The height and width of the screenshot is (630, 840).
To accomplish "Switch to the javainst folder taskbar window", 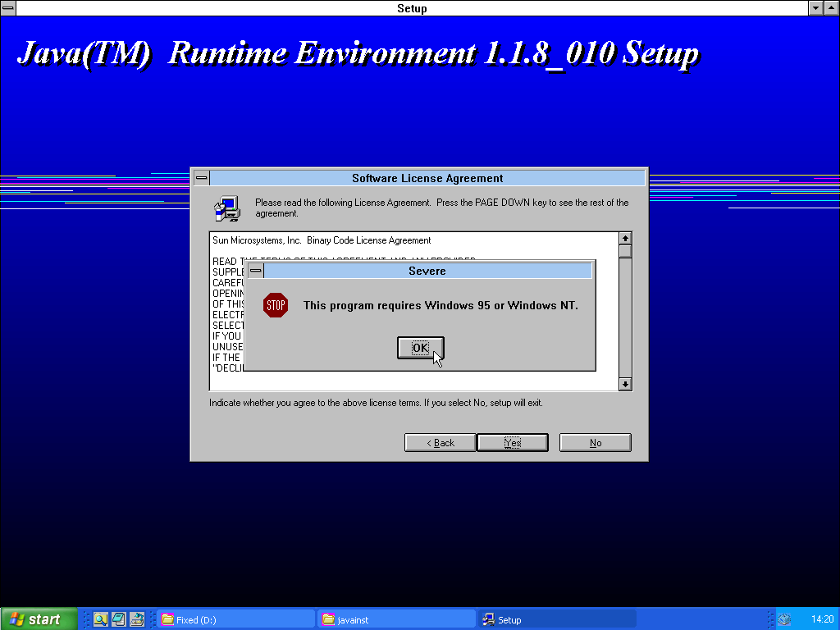I will point(397,619).
